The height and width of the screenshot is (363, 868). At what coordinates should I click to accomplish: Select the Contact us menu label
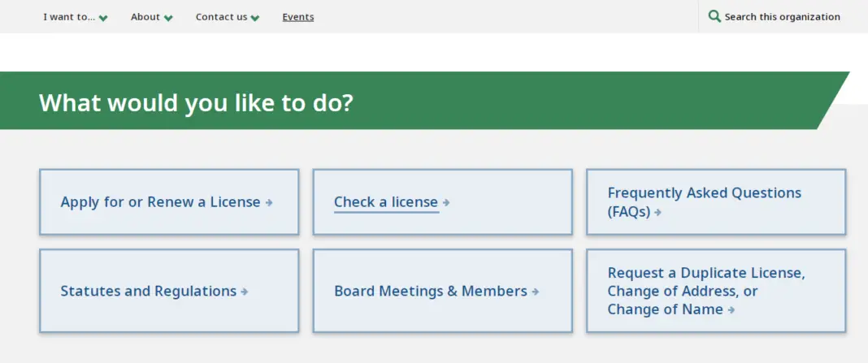click(221, 17)
